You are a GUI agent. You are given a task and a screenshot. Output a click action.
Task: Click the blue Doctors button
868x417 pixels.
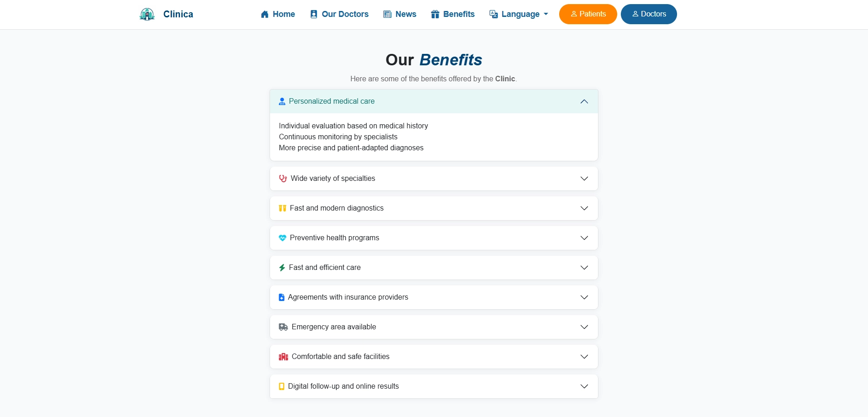(649, 14)
